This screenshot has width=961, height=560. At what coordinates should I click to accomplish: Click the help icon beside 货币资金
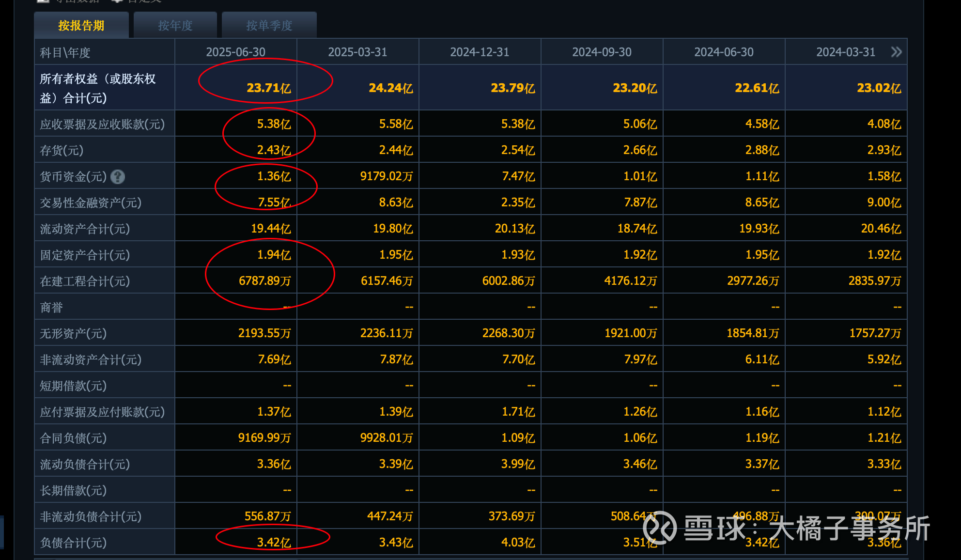[118, 177]
